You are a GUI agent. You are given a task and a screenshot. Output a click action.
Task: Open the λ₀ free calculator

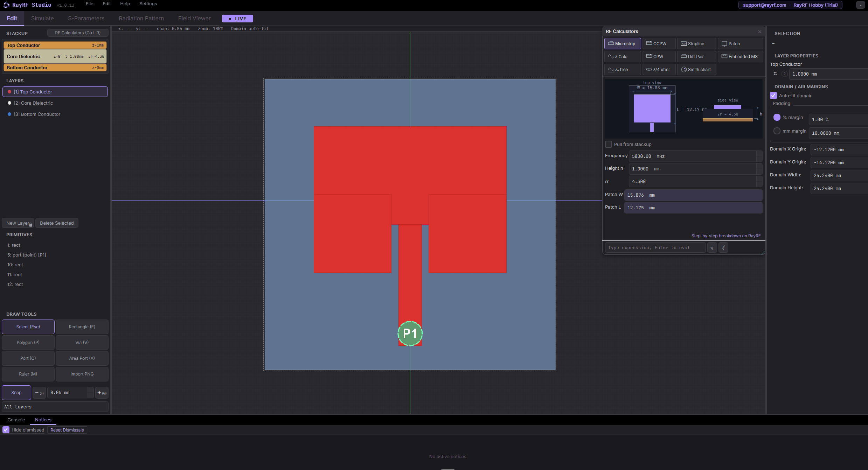622,70
